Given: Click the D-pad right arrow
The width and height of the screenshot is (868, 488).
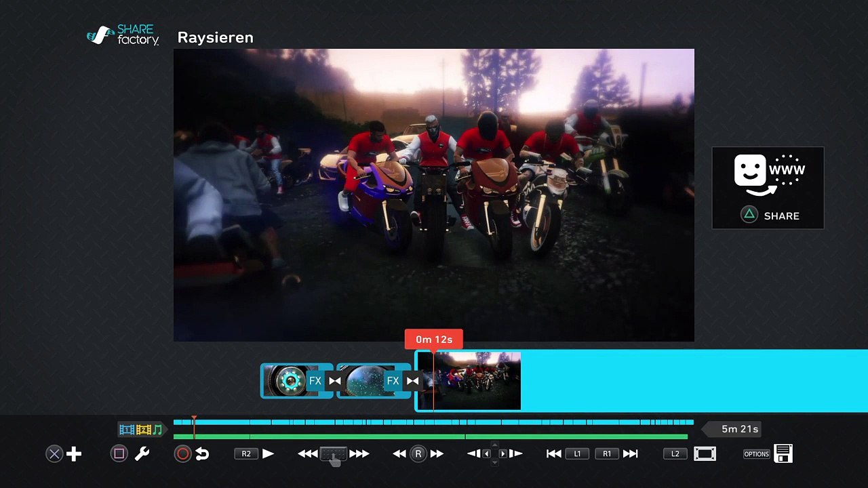Looking at the screenshot, I should click(502, 454).
